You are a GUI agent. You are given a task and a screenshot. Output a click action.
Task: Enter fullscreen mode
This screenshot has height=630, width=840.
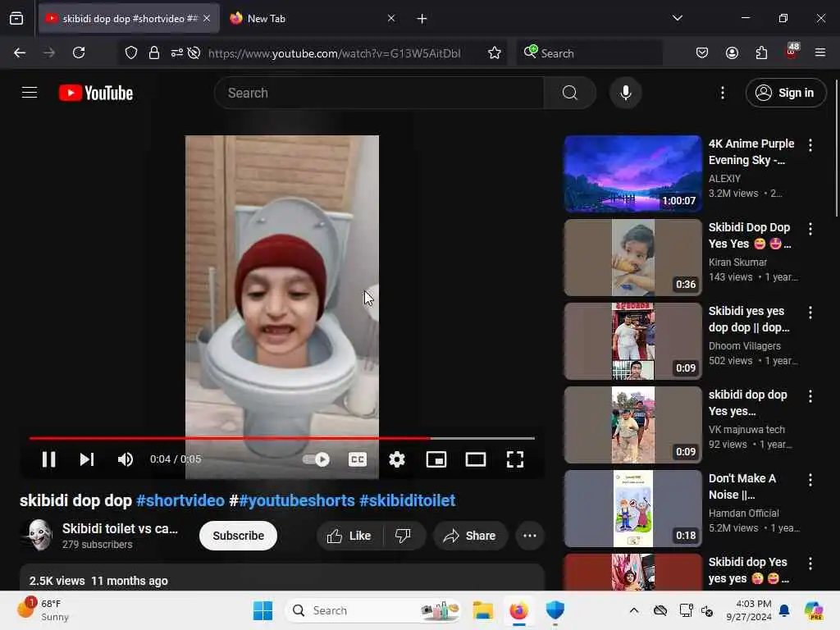click(x=515, y=459)
